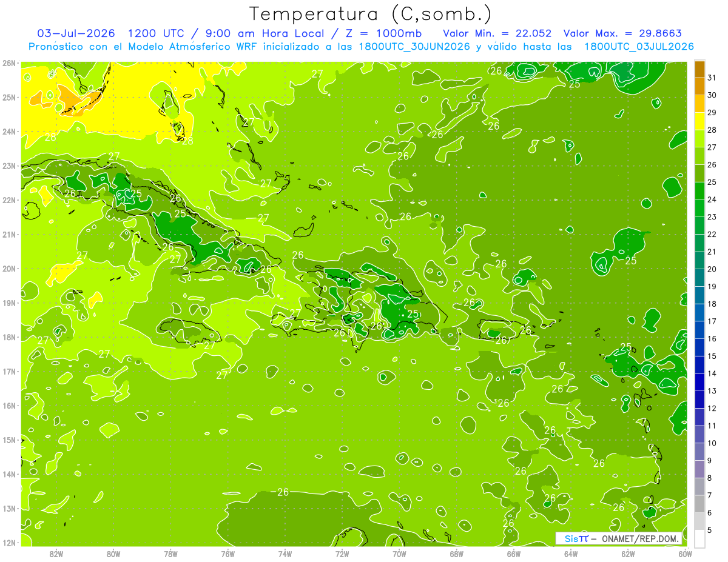Click the color scale label 30
This screenshot has height=562, width=728.
point(712,95)
